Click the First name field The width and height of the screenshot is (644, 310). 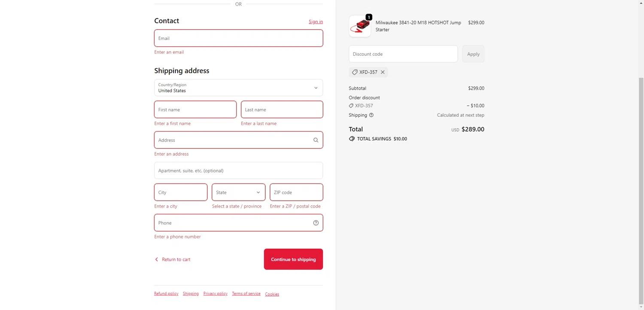[x=195, y=110]
